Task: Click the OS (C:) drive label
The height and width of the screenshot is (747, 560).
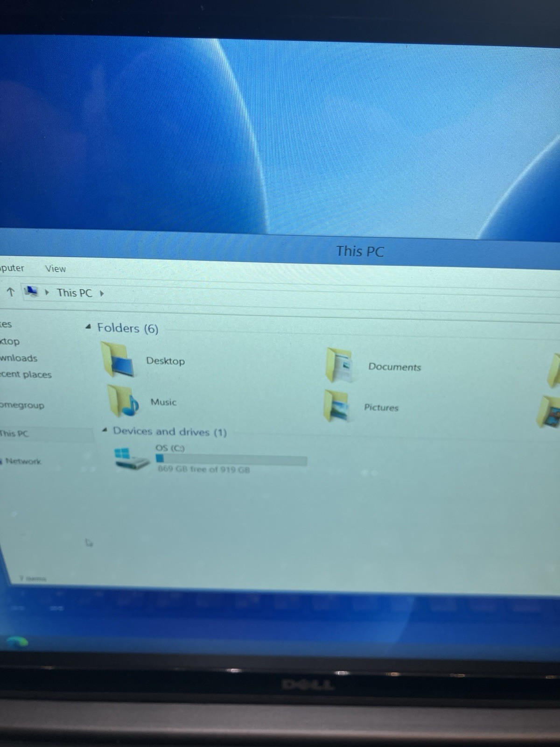Action: (170, 448)
